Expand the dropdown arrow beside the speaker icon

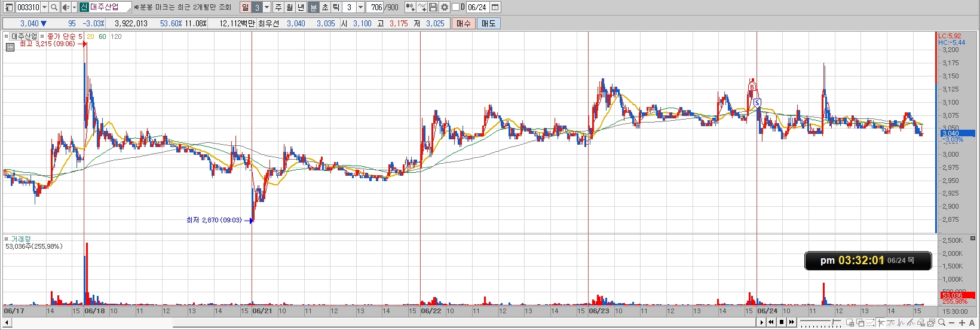coord(74,7)
